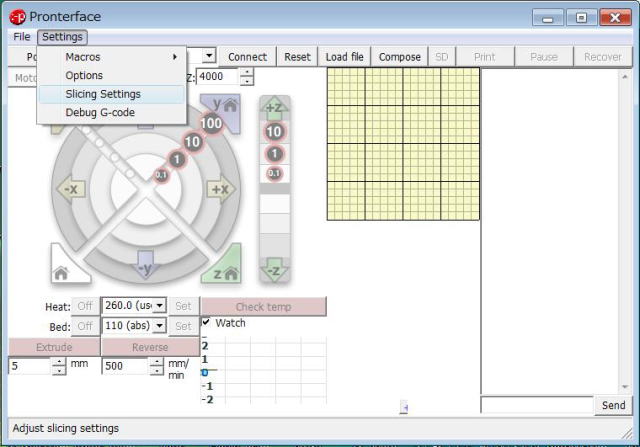
Task: Click the Z feedrate spinner arrows
Action: click(x=247, y=76)
